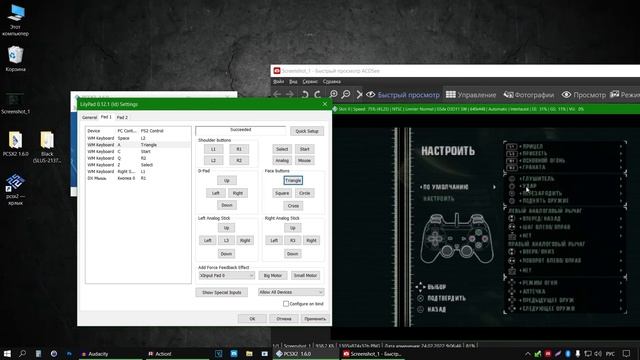The height and width of the screenshot is (360, 640).
Task: Bind the L3 left stick button
Action: (226, 240)
